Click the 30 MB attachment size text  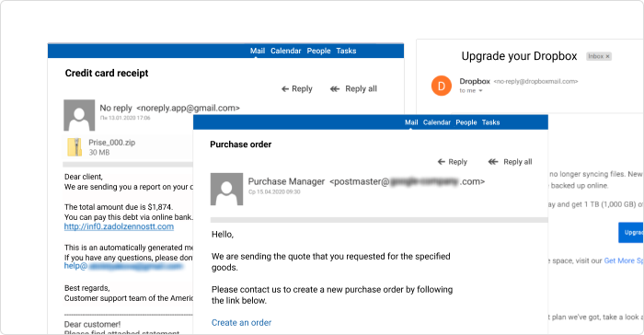click(x=99, y=153)
